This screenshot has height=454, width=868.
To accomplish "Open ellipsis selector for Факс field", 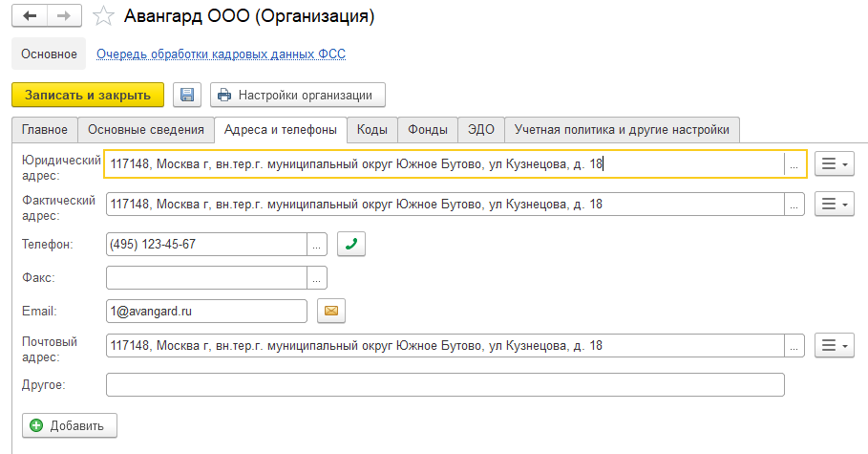I will point(317,278).
